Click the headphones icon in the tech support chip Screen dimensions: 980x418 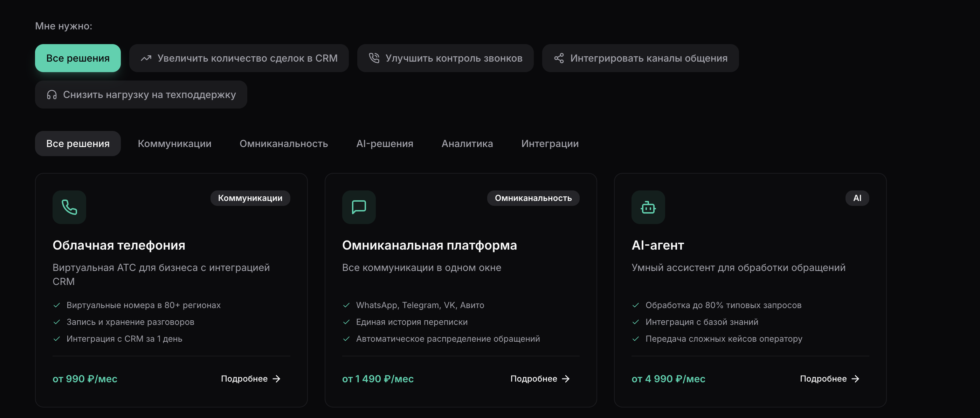click(52, 95)
